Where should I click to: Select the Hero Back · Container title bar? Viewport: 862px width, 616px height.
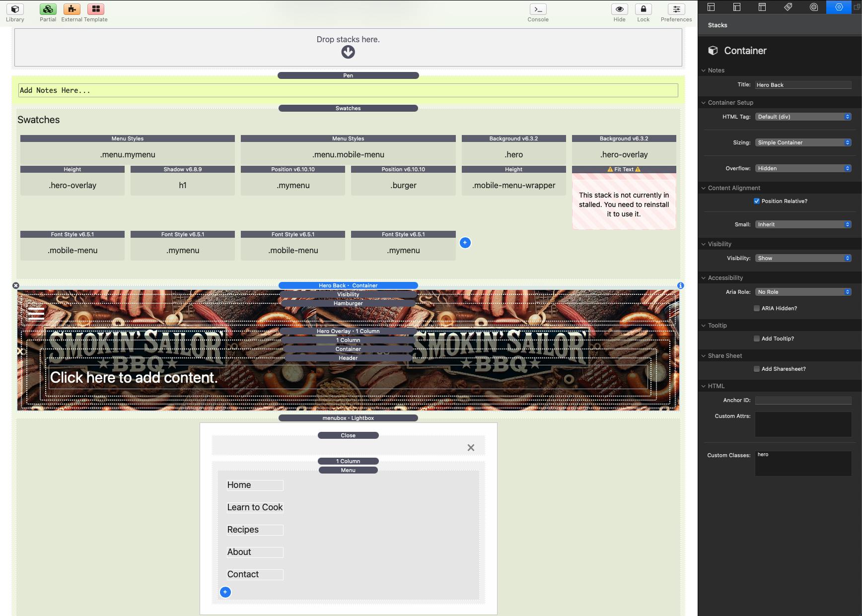coord(348,285)
